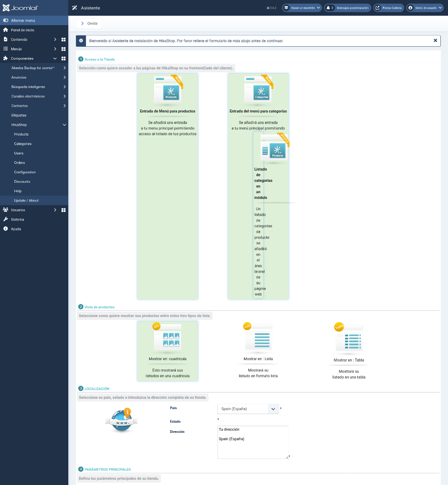The height and width of the screenshot is (485, 448).
Task: Click the Usuarios people icon
Action: 5,210
